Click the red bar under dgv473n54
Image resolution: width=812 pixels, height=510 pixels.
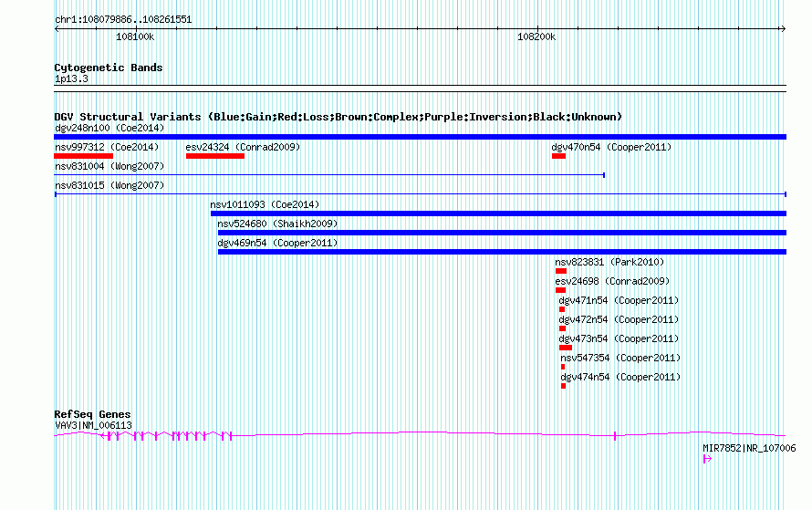click(566, 348)
